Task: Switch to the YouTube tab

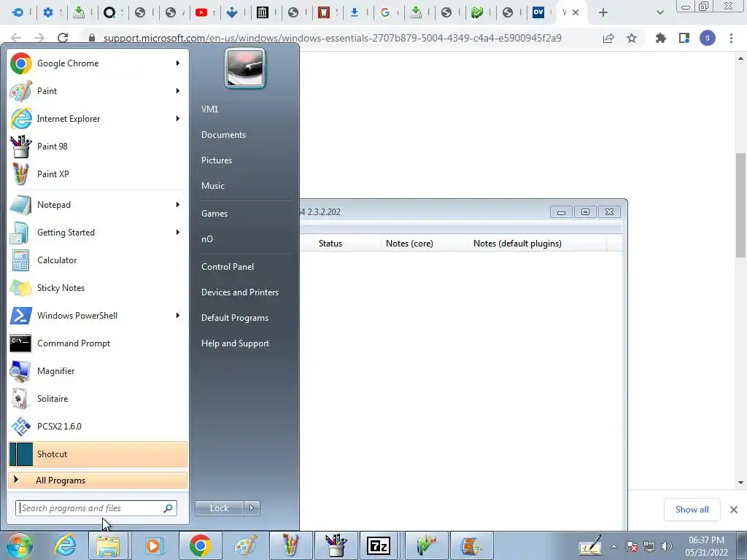Action: pyautogui.click(x=205, y=12)
